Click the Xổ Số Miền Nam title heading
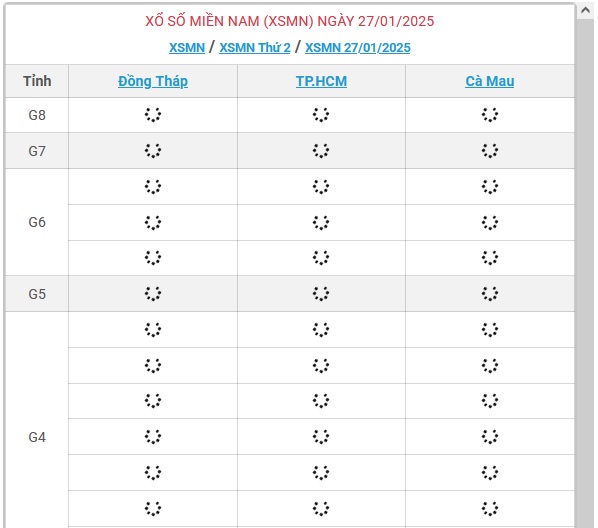The width and height of the screenshot is (598, 528). click(x=290, y=21)
